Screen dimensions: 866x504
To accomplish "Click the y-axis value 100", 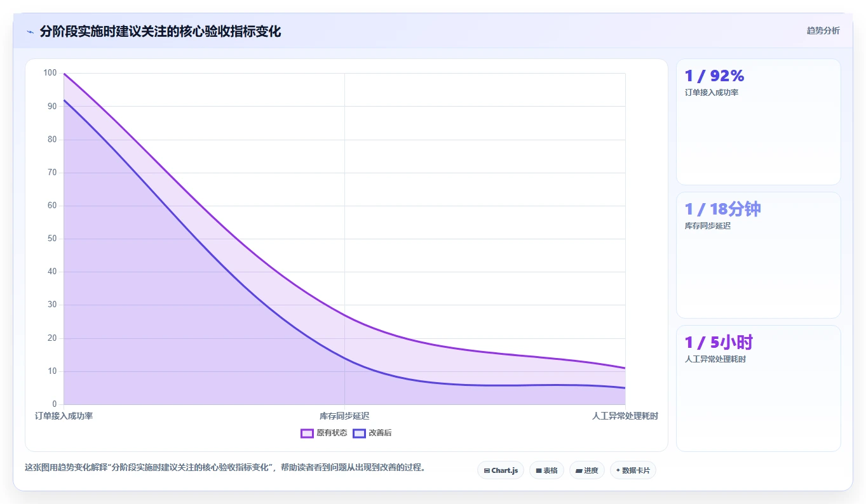I will pyautogui.click(x=50, y=73).
